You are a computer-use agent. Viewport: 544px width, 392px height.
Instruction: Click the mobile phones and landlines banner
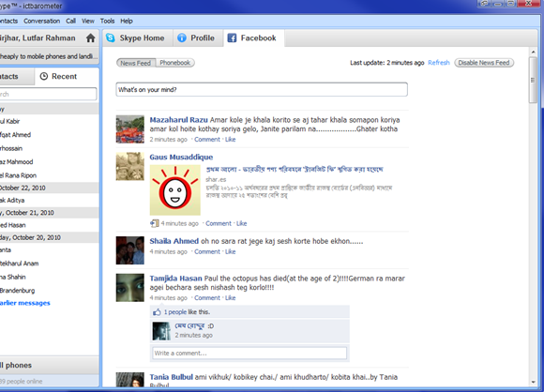click(x=50, y=56)
